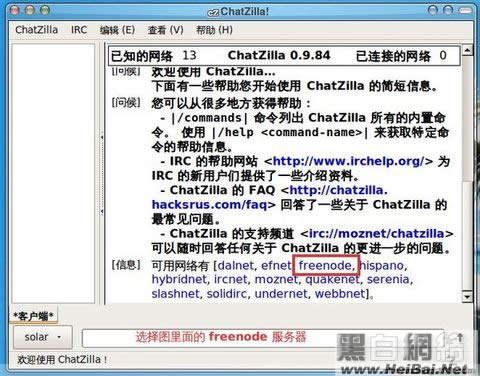Connect to the dalnet network
The width and height of the screenshot is (480, 376).
point(236,265)
